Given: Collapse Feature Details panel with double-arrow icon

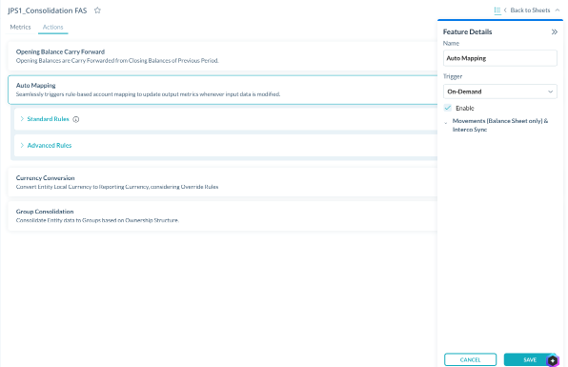Looking at the screenshot, I should 554,32.
